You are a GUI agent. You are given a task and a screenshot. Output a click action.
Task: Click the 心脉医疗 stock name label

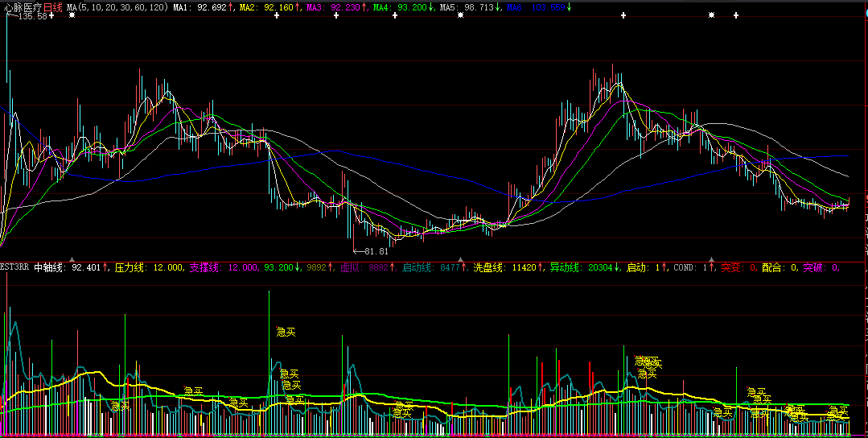(x=22, y=6)
